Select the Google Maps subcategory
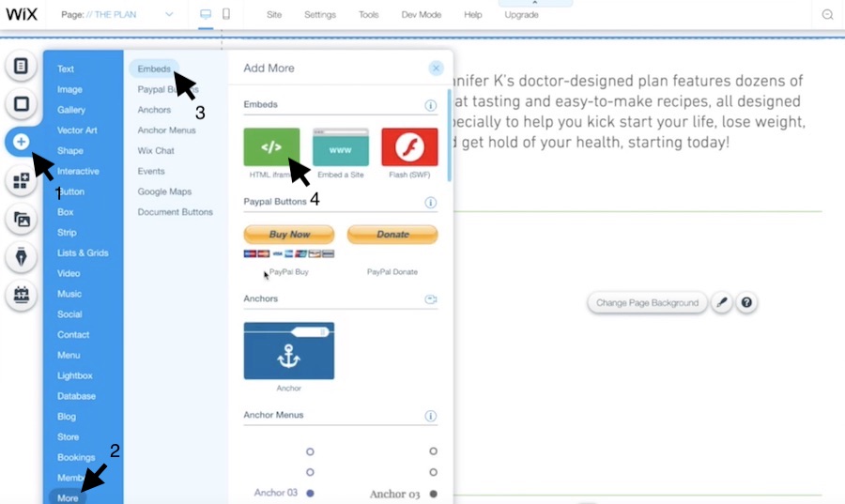Viewport: 845px width, 504px height. tap(164, 191)
